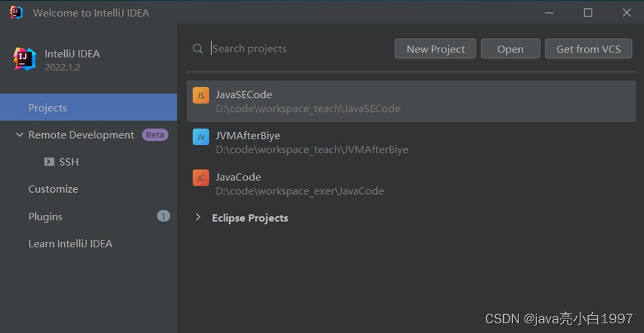Open the Customize section
This screenshot has height=333, width=644.
53,189
